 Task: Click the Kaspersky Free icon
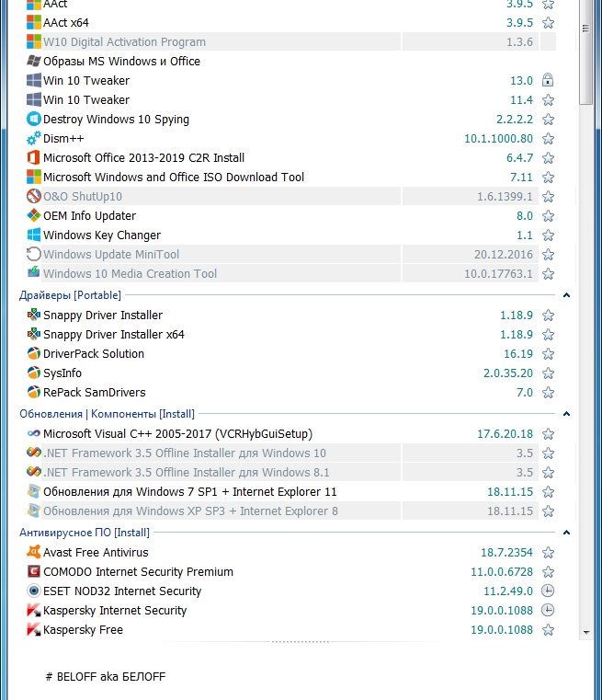pos(33,629)
